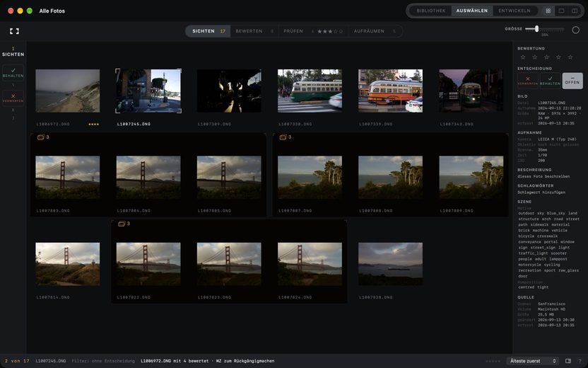Open the Entwickeln module tab
The width and height of the screenshot is (588, 368).
click(x=514, y=11)
